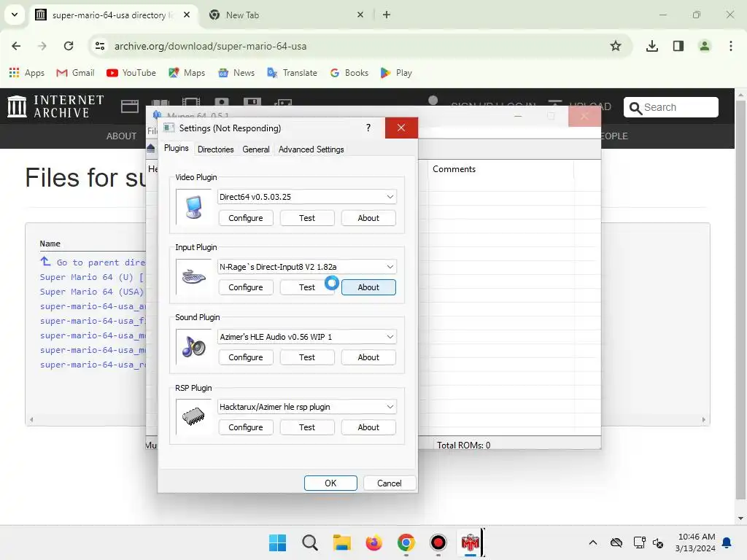Test the Input Plugin
Image resolution: width=747 pixels, height=560 pixels.
coord(307,287)
